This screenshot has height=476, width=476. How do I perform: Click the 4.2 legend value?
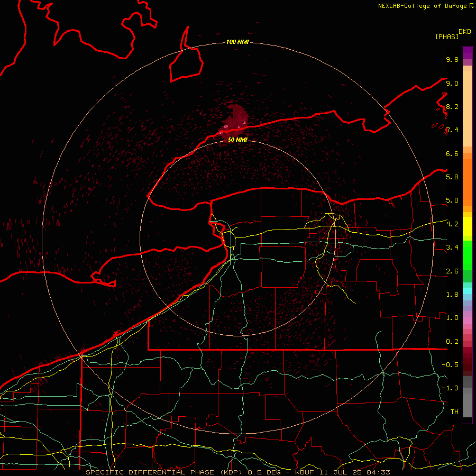[452, 224]
